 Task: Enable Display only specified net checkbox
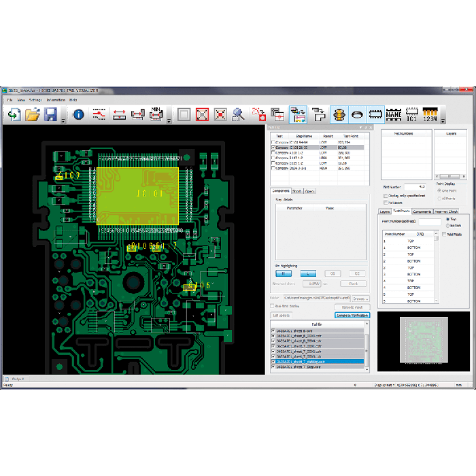tap(386, 196)
